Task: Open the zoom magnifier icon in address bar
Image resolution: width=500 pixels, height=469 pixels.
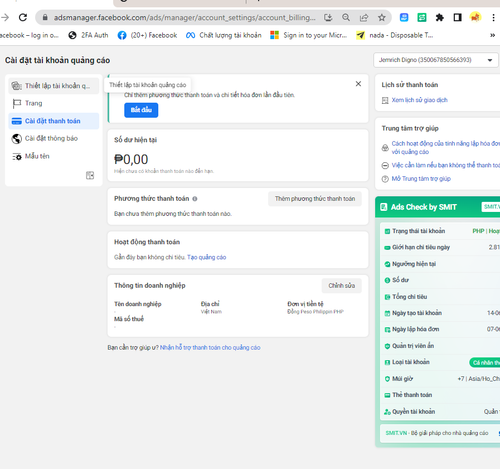Action: (x=346, y=17)
